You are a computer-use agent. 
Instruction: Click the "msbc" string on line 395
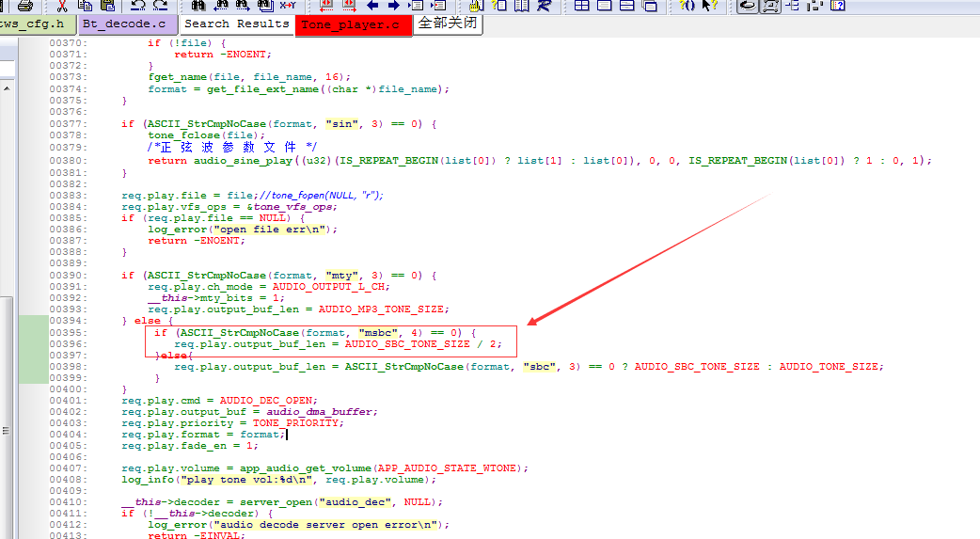point(377,333)
